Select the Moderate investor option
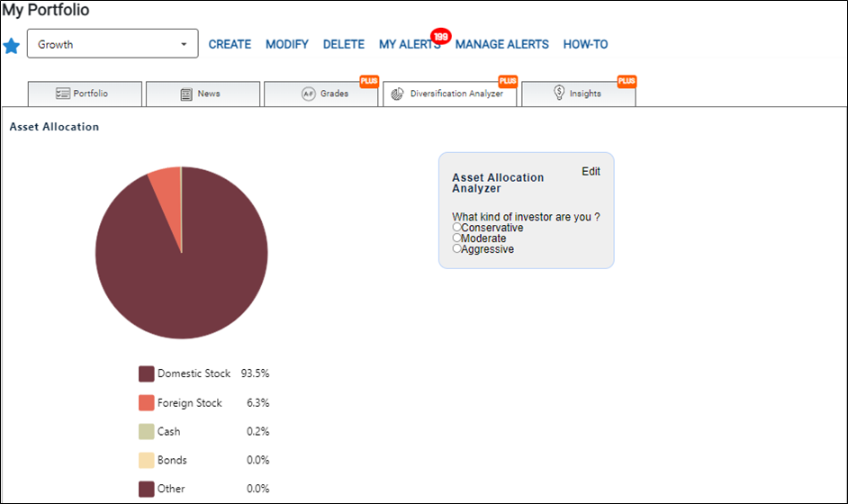This screenshot has height=504, width=848. pos(457,238)
